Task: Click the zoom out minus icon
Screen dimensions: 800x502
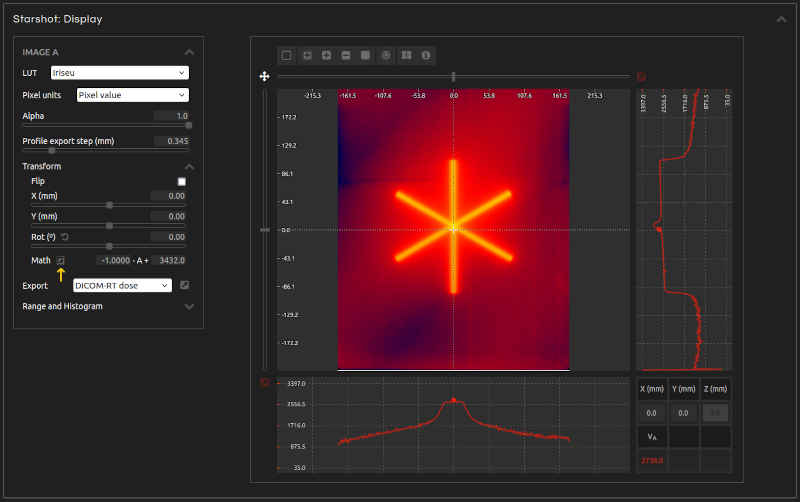Action: pos(346,55)
